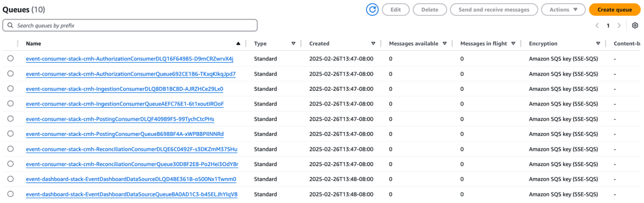The image size is (644, 203).
Task: Click the refresh queues icon
Action: [x=372, y=10]
